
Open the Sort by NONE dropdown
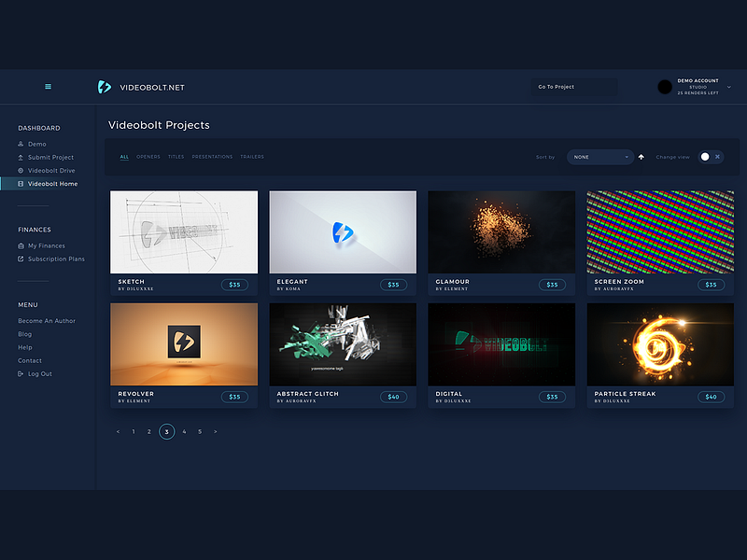[599, 157]
